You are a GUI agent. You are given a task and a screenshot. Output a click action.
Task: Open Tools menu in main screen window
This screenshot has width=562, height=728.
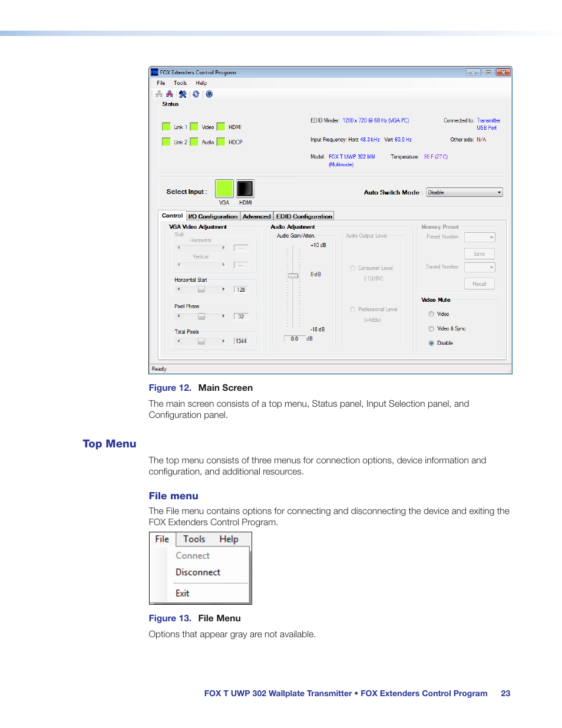pos(180,83)
